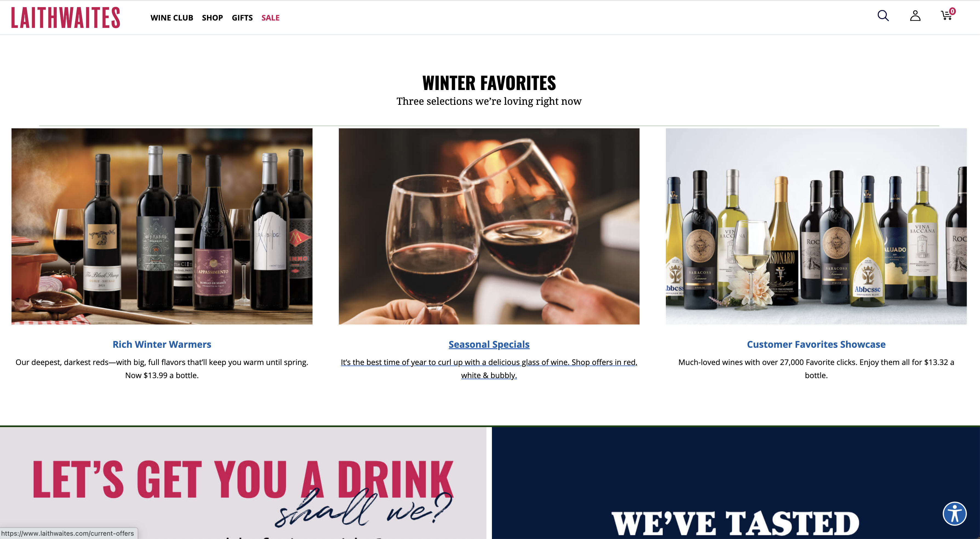Viewport: 980px width, 539px height.
Task: Select the Gifts menu item
Action: pyautogui.click(x=242, y=18)
